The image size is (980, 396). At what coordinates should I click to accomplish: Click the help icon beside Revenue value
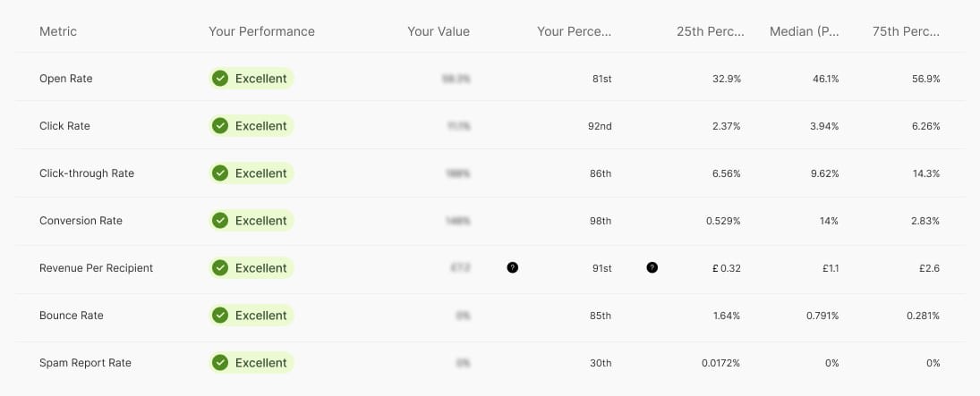512,267
